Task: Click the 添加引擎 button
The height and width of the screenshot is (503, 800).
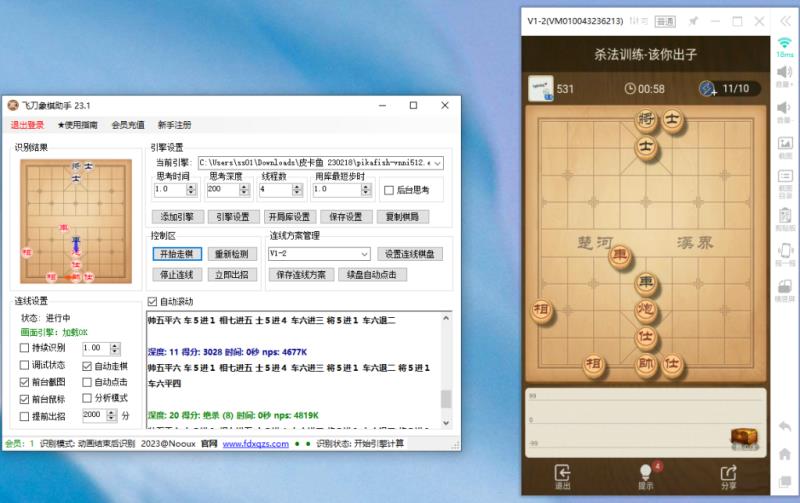Action: [178, 217]
